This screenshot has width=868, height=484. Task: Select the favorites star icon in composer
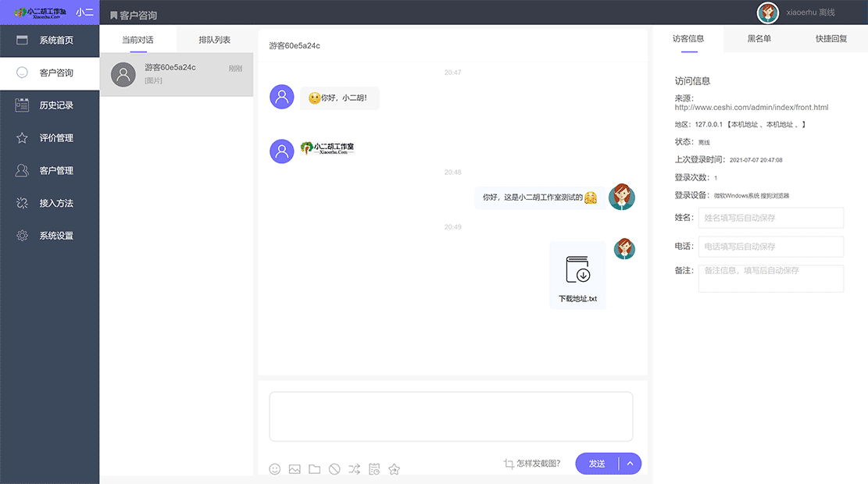coord(394,468)
